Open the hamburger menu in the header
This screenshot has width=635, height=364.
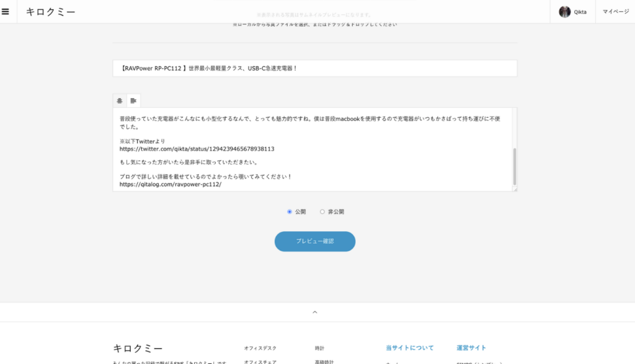click(x=5, y=12)
